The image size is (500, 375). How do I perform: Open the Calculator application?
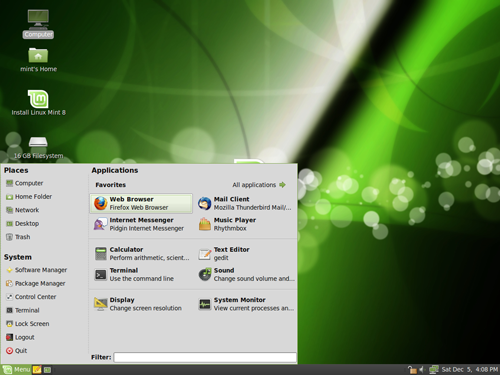(141, 253)
